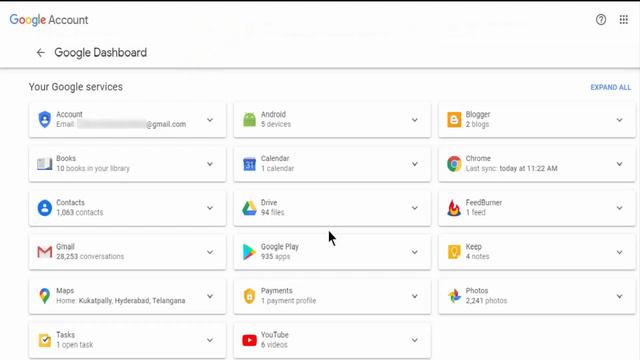Click the Account shield icon
Image resolution: width=640 pixels, height=360 pixels.
click(x=44, y=120)
